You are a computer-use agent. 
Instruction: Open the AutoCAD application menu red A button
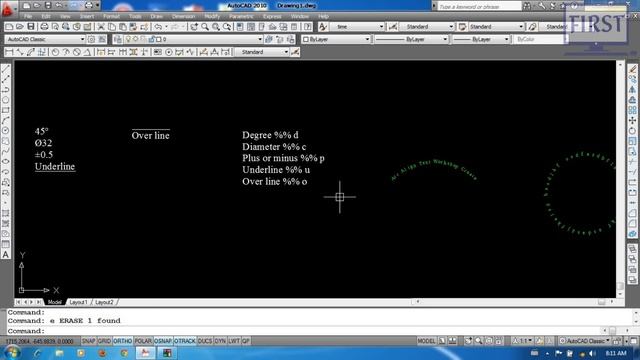pos(7,8)
